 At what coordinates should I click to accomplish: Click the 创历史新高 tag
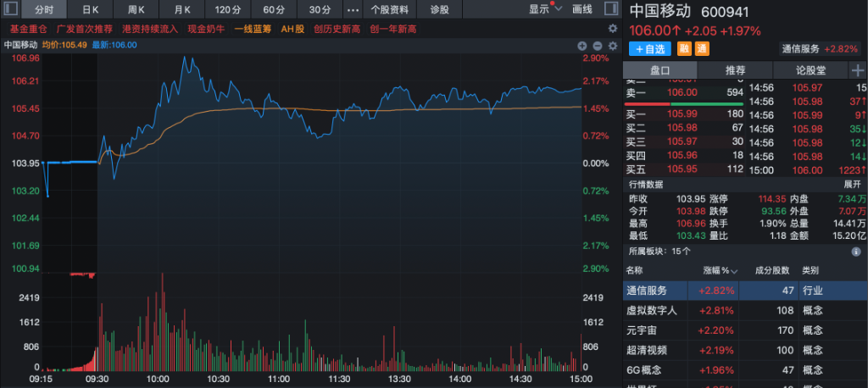coord(337,29)
